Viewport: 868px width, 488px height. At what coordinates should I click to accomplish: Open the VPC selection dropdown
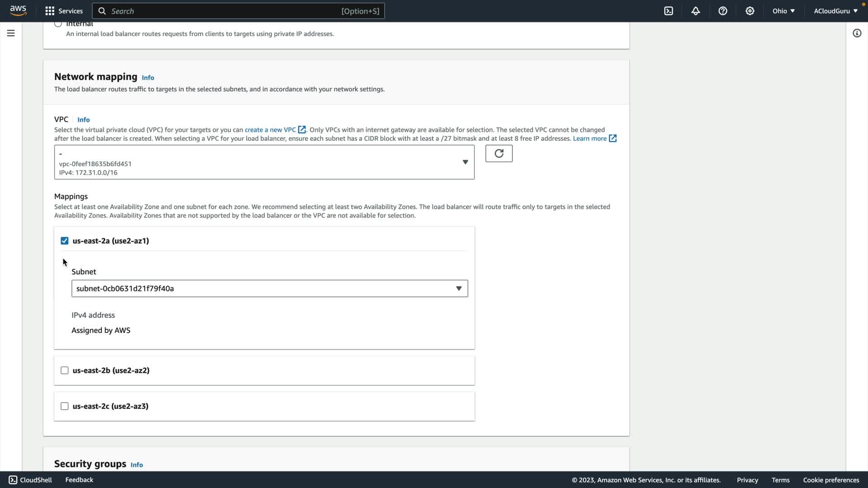coord(264,162)
